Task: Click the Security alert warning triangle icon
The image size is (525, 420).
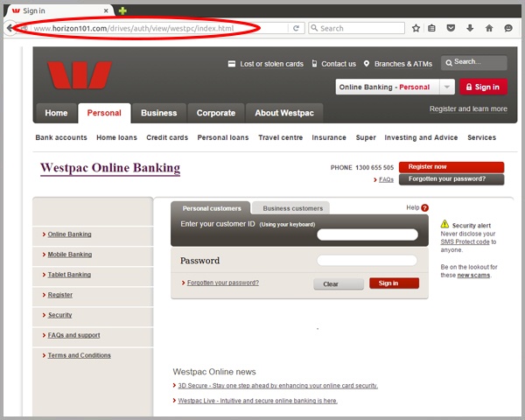Action: pyautogui.click(x=444, y=224)
